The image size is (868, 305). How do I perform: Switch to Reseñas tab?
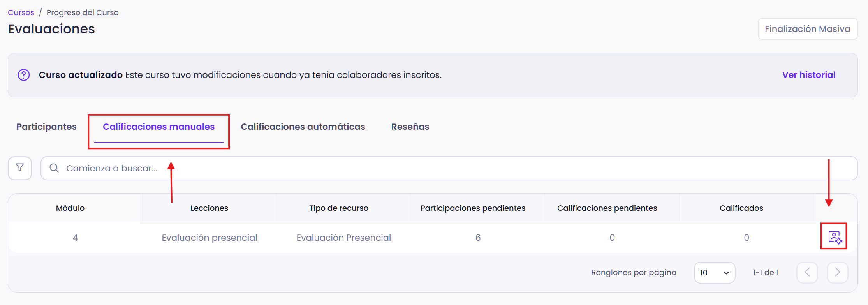point(410,127)
